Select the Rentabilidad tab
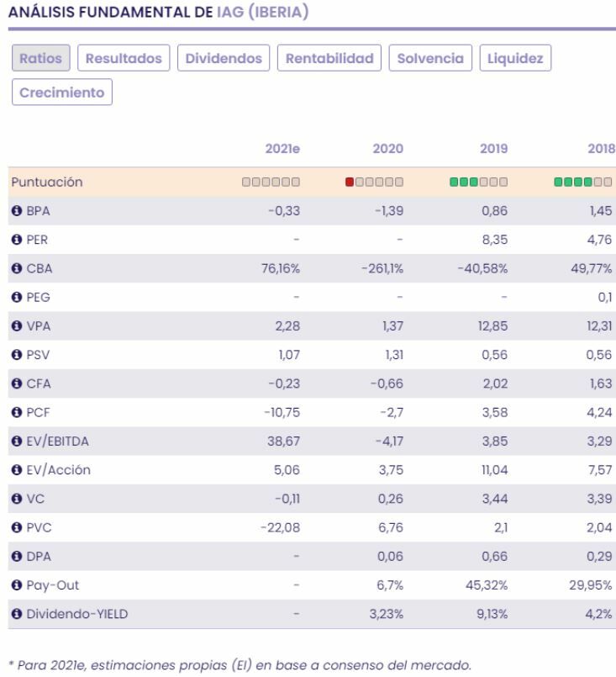Image resolution: width=616 pixels, height=677 pixels. click(329, 58)
